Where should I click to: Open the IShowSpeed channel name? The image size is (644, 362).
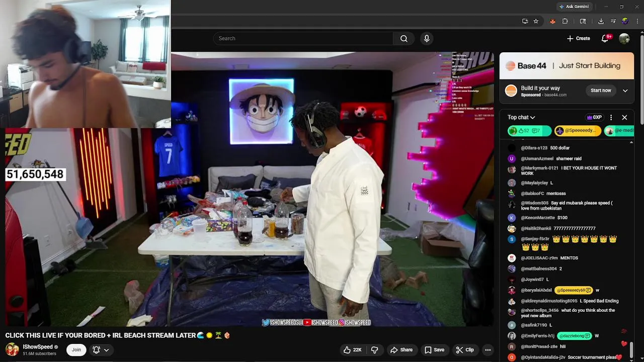(x=38, y=347)
